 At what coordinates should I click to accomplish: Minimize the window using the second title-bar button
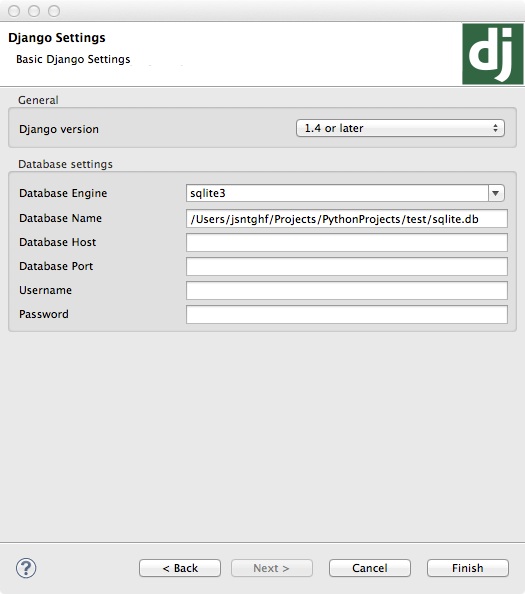[34, 11]
